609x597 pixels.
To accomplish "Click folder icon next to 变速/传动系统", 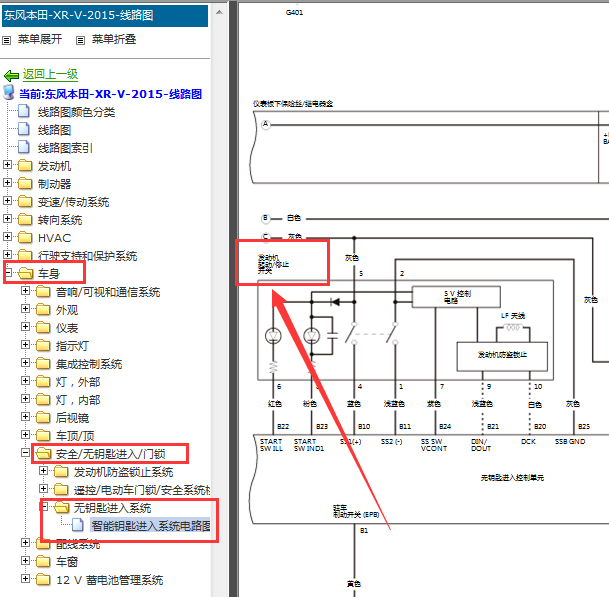I will click(x=25, y=201).
